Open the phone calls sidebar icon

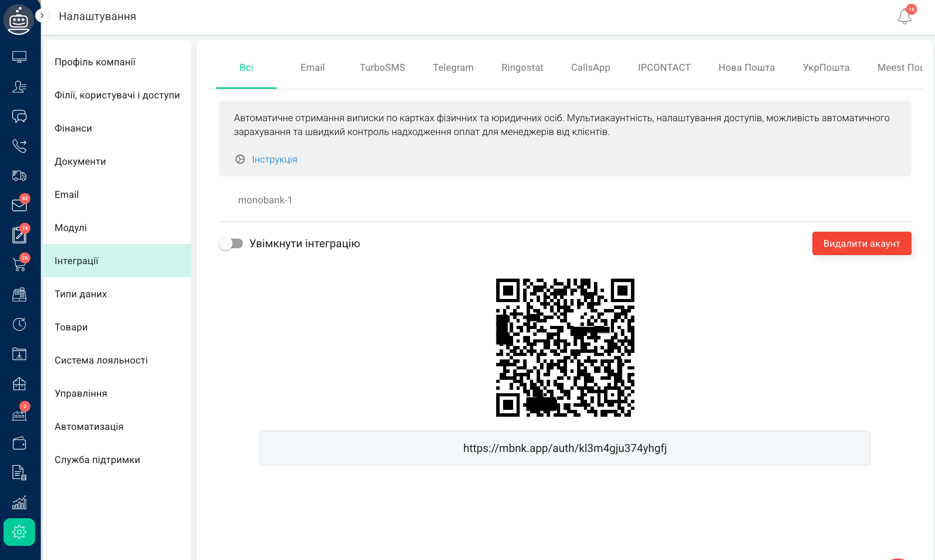[19, 146]
